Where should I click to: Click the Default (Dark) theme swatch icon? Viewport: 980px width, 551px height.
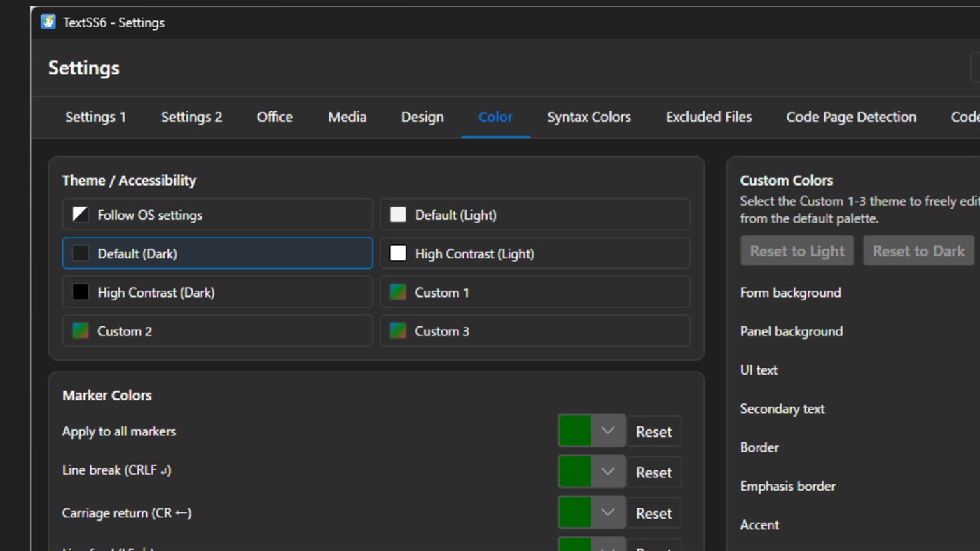tap(81, 253)
